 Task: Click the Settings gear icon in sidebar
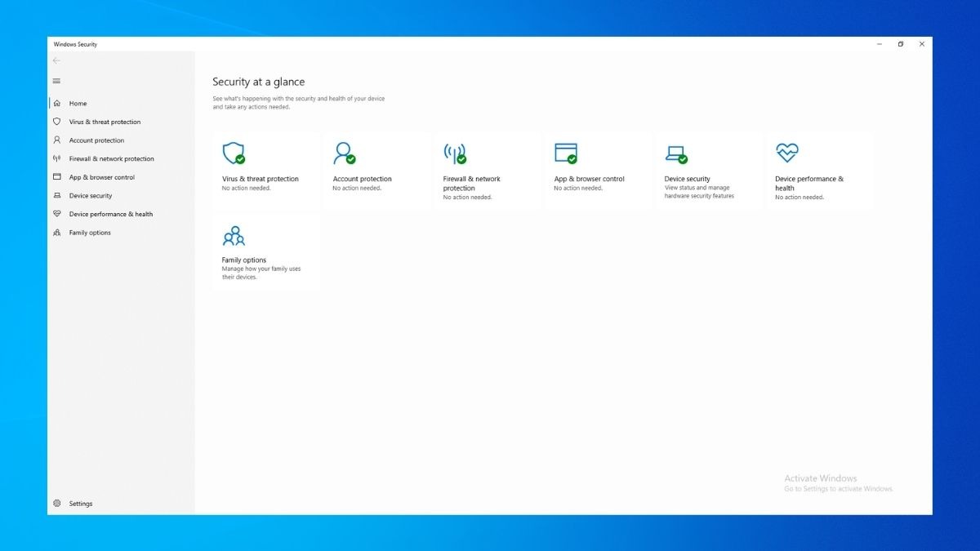point(56,504)
